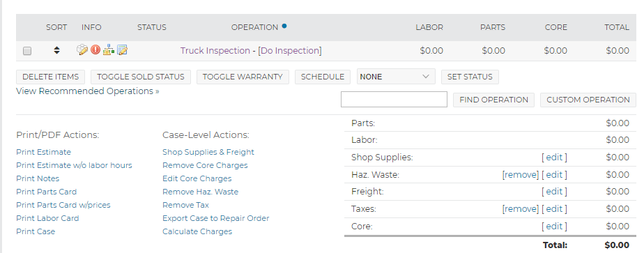644x253 pixels.
Task: Click the TOGGLE WARRANTY button
Action: (x=243, y=77)
